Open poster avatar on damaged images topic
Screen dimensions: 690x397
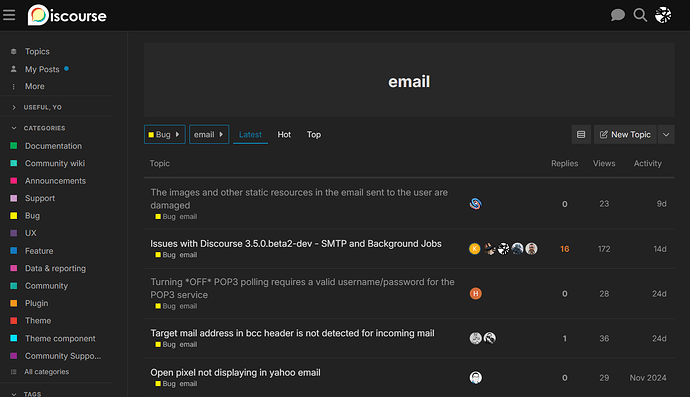(475, 204)
